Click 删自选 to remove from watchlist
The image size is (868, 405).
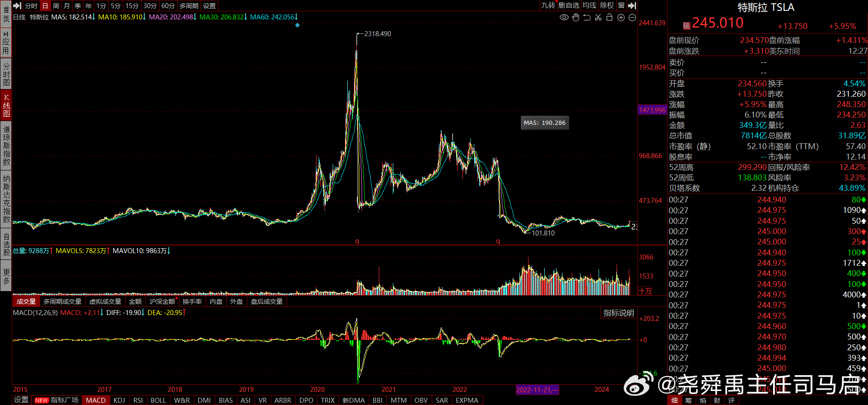point(569,5)
